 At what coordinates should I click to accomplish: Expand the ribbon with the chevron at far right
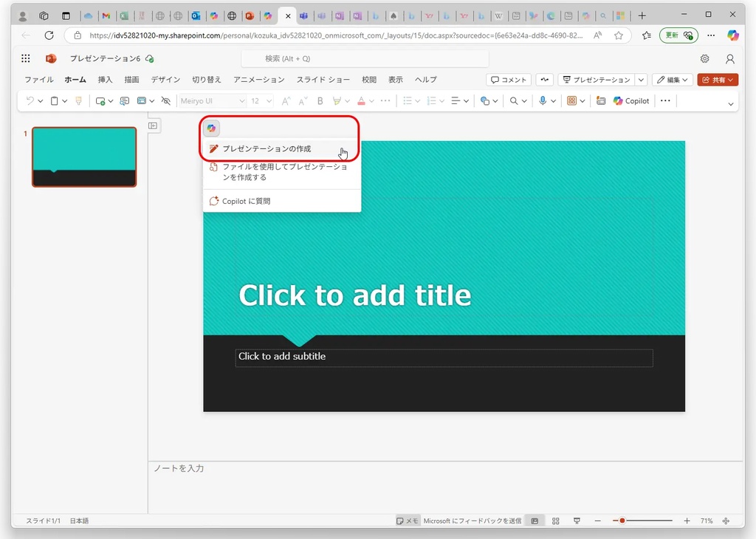[730, 103]
